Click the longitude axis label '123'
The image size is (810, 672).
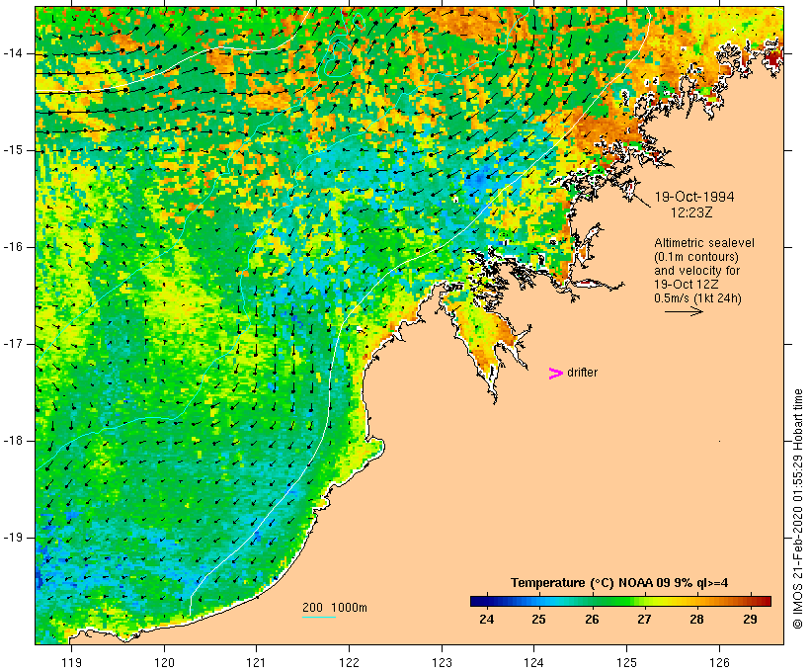[x=442, y=662]
